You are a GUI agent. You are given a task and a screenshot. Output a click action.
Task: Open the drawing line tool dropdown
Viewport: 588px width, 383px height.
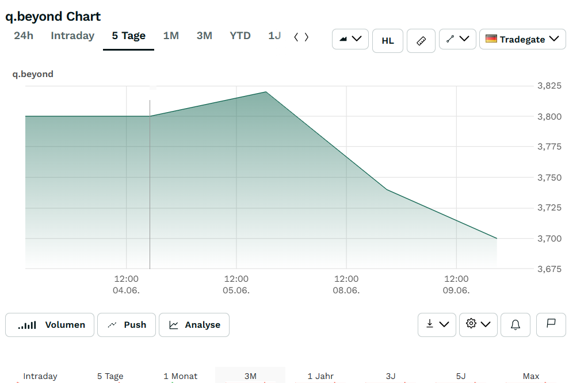(457, 39)
